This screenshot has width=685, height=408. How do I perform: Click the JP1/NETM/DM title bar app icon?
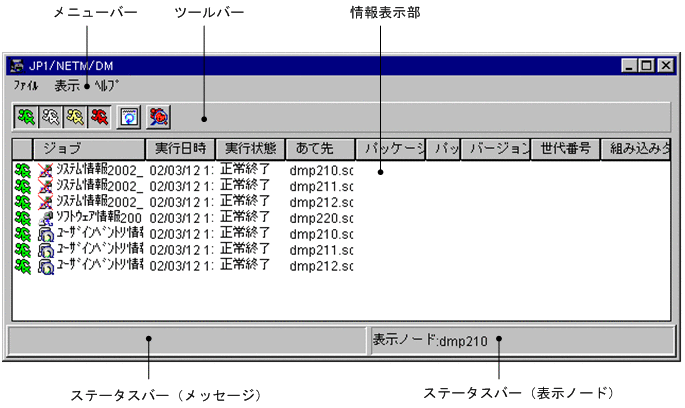tap(17, 66)
